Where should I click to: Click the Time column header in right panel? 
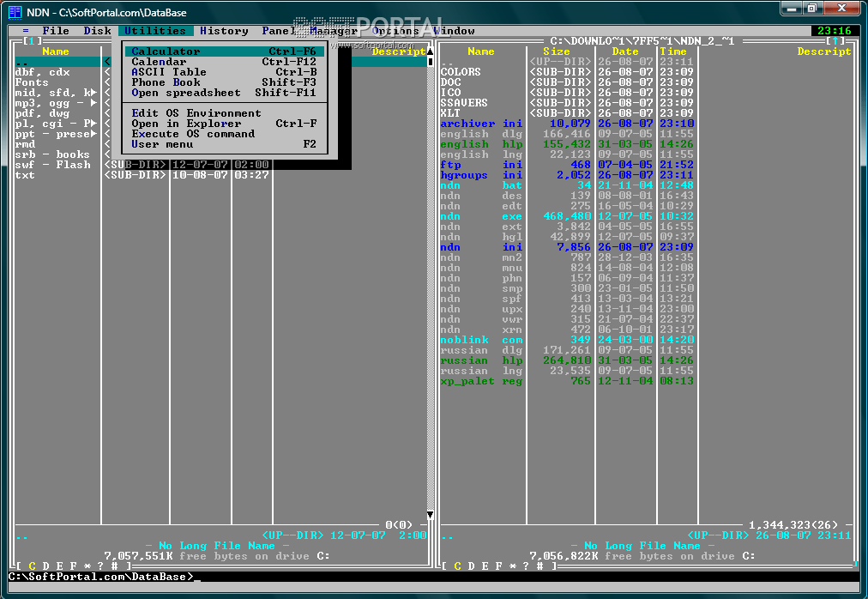pos(673,51)
